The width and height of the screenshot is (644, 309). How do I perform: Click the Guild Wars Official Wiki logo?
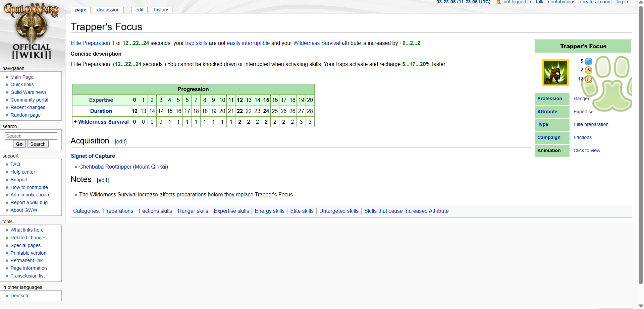pyautogui.click(x=32, y=31)
